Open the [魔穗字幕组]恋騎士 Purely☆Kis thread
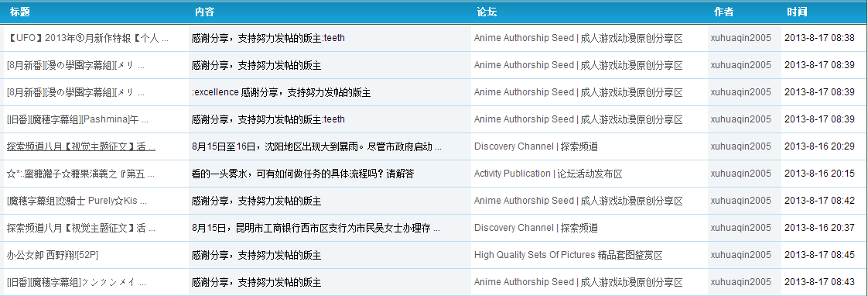868x296 pixels. (x=77, y=201)
